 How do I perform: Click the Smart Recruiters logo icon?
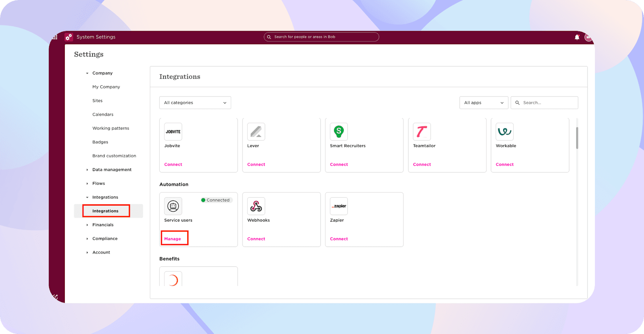(x=339, y=132)
